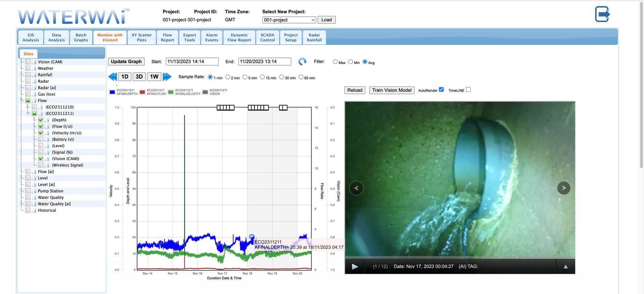Click the red AFINALFLOW legend swatch
The image size is (644, 294).
point(142,92)
